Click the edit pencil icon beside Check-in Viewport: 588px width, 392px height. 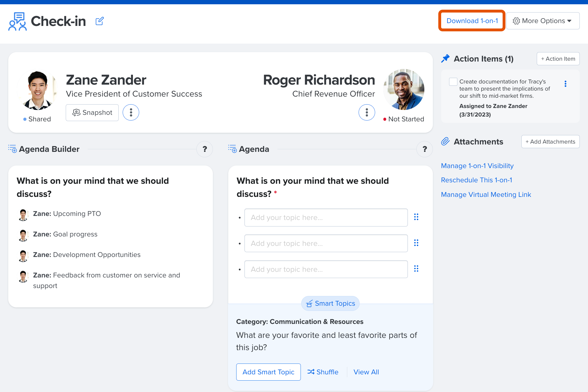tap(100, 21)
